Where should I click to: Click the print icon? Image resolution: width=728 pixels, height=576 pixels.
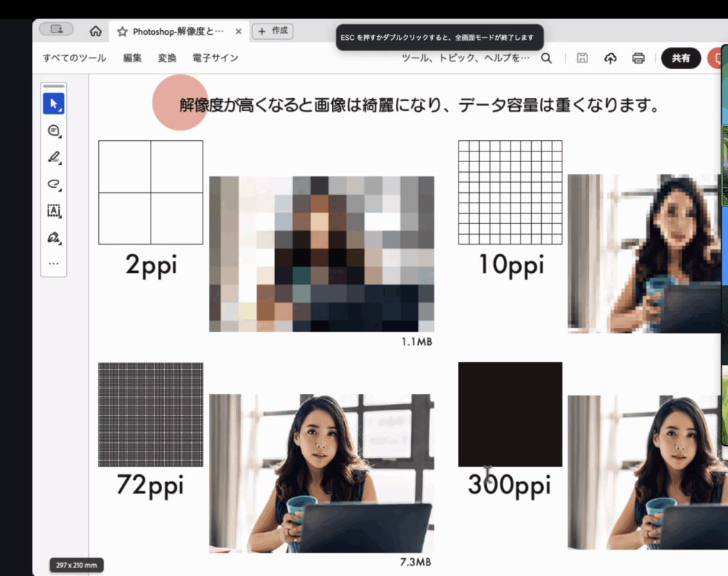(x=638, y=58)
